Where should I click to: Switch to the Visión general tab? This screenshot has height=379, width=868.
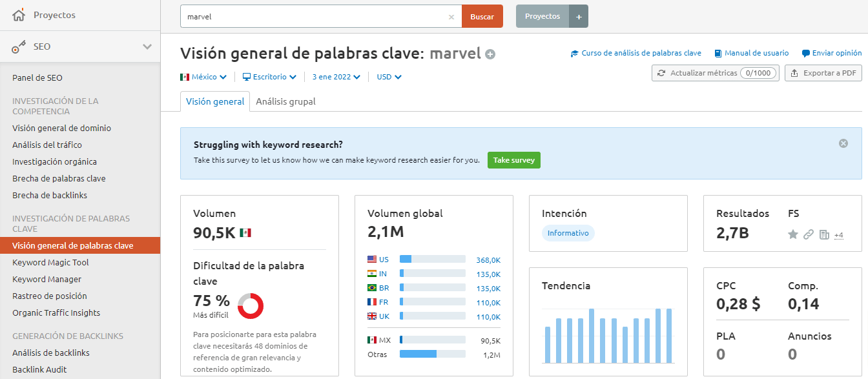pyautogui.click(x=215, y=101)
